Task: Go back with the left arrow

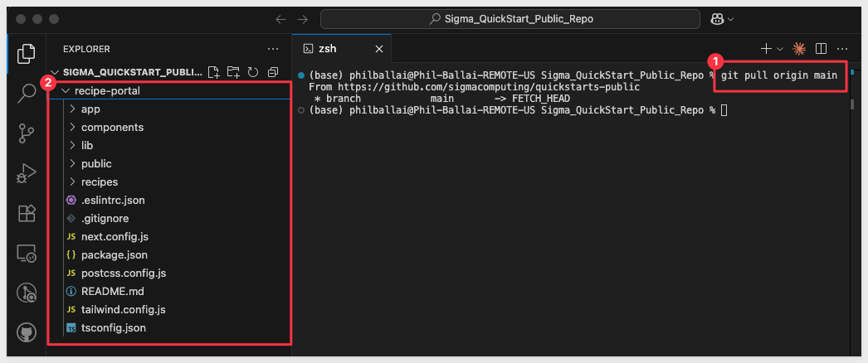Action: pyautogui.click(x=280, y=19)
